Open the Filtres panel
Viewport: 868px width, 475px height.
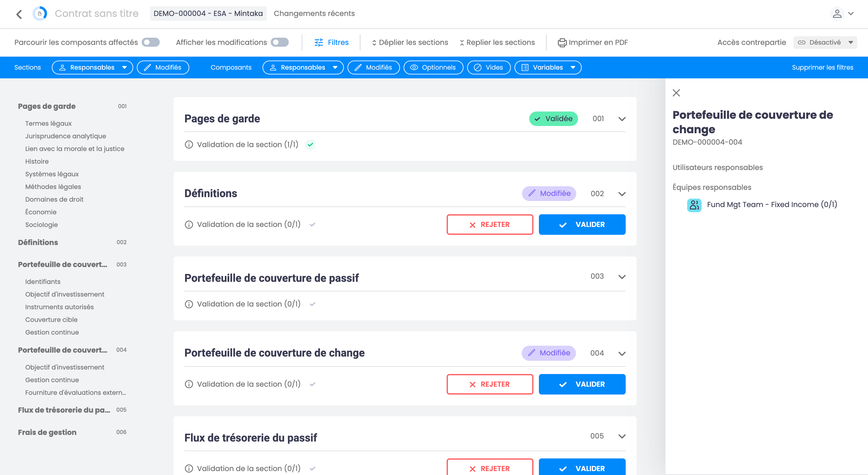click(x=331, y=42)
